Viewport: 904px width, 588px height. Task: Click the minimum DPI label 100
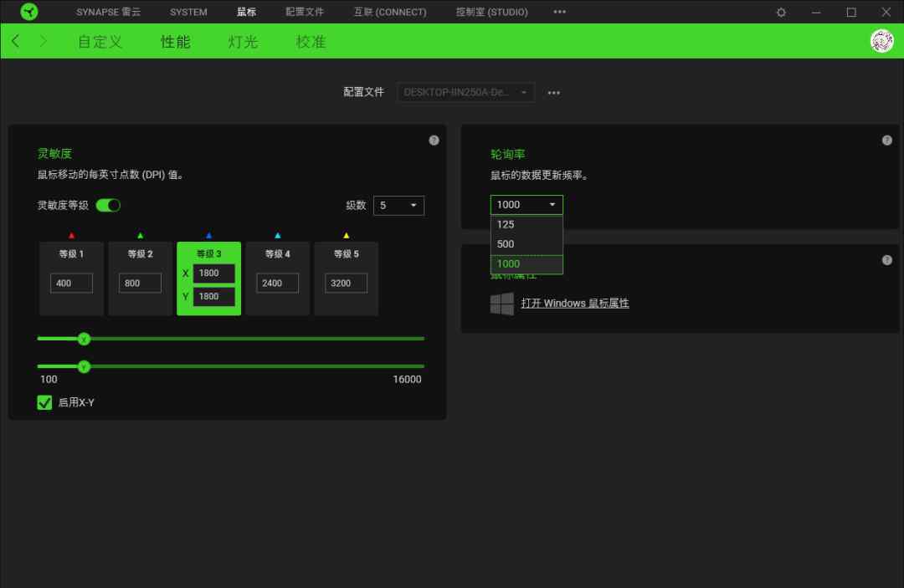(x=49, y=380)
